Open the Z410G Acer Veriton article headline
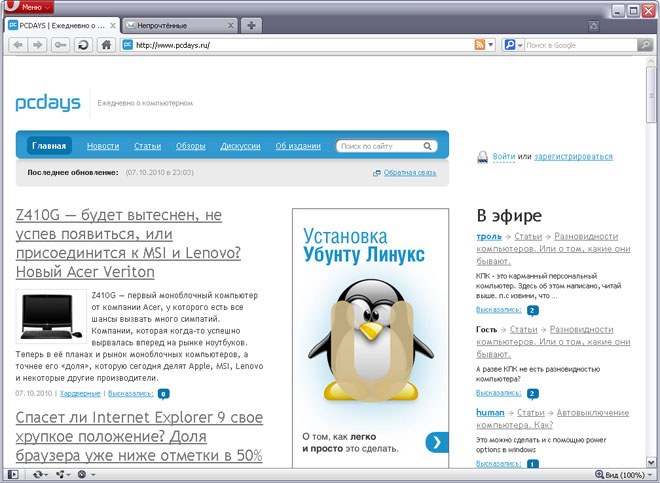660x483 pixels. tap(128, 243)
